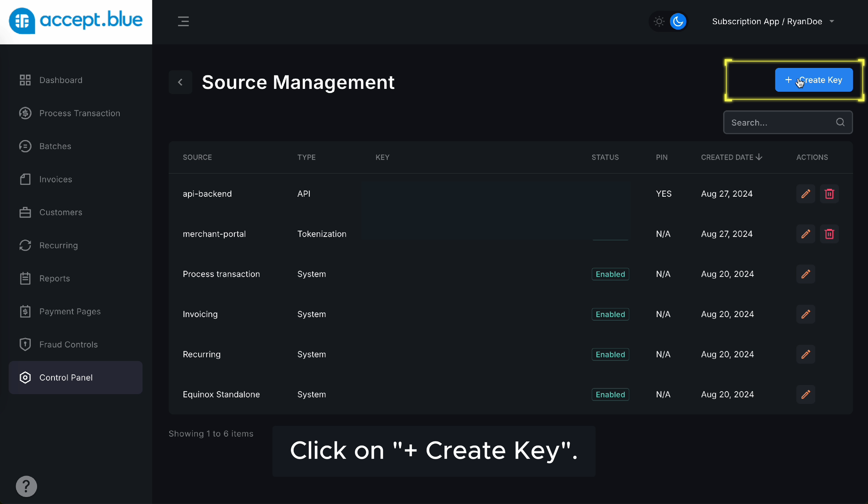
Task: Select the Process Transaction dollar icon
Action: [x=25, y=113]
